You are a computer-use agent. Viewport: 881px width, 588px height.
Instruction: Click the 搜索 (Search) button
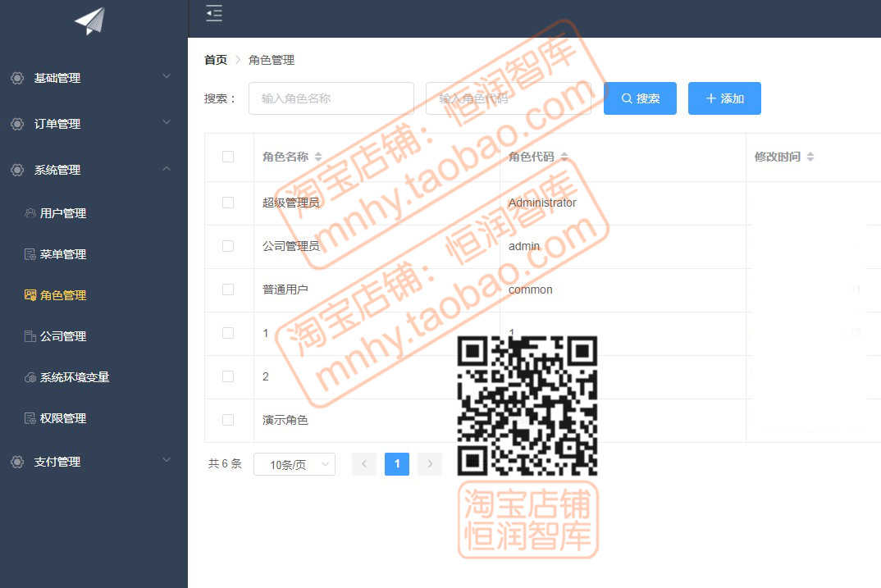tap(640, 98)
